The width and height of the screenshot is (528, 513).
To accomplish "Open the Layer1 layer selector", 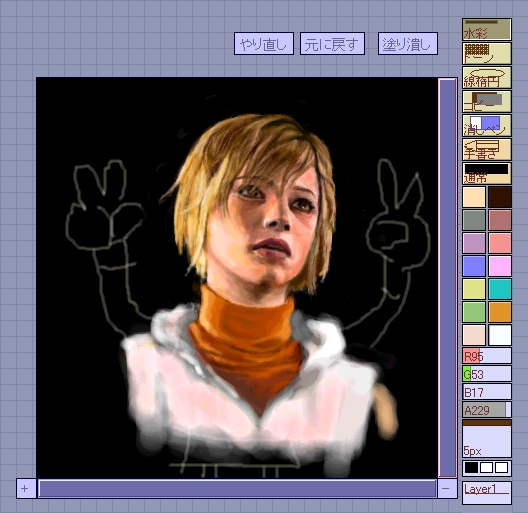I will click(487, 493).
